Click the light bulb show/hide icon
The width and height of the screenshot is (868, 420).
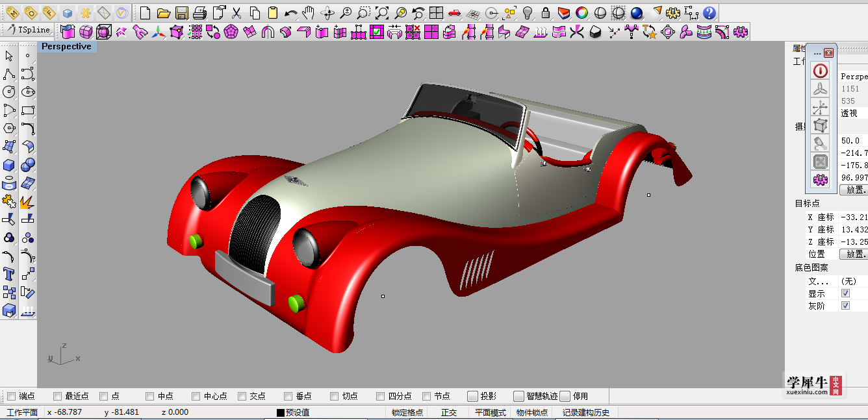coord(528,12)
